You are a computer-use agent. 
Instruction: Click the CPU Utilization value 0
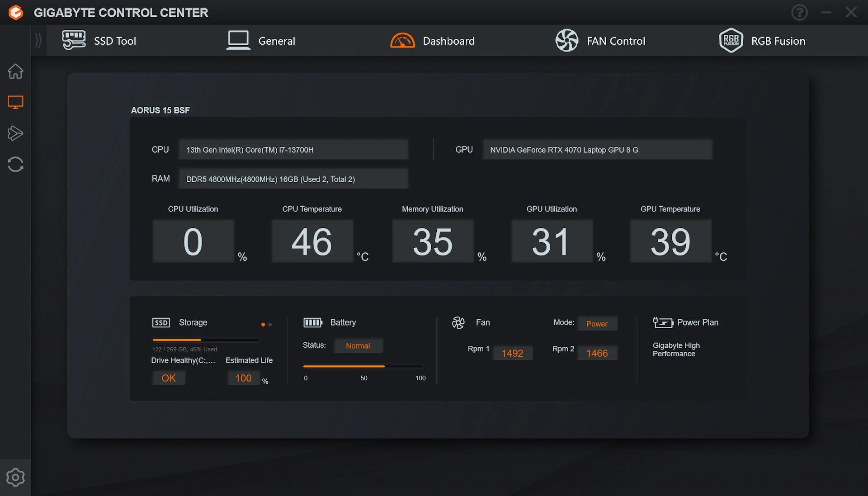click(x=193, y=241)
